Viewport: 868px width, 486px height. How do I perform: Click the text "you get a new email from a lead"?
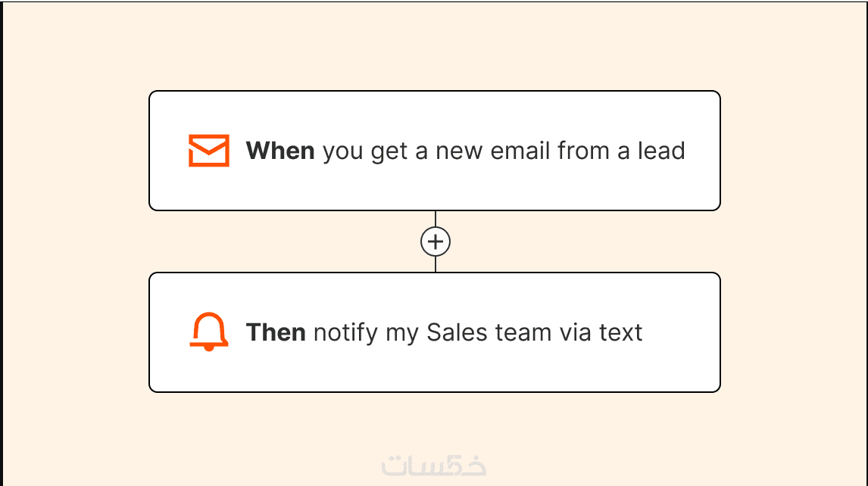click(504, 151)
